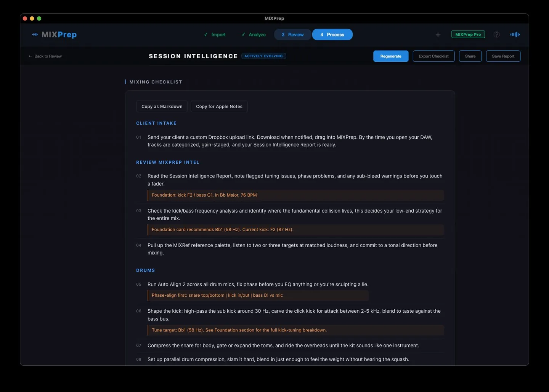Click the MIXPrep window title text
Screen dimensions: 549x392
point(274,18)
